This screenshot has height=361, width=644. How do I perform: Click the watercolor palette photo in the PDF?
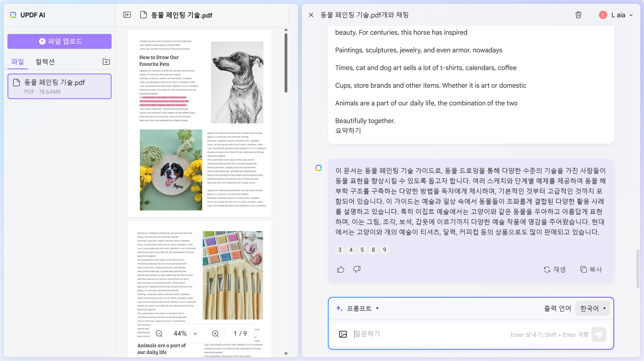pyautogui.click(x=233, y=275)
